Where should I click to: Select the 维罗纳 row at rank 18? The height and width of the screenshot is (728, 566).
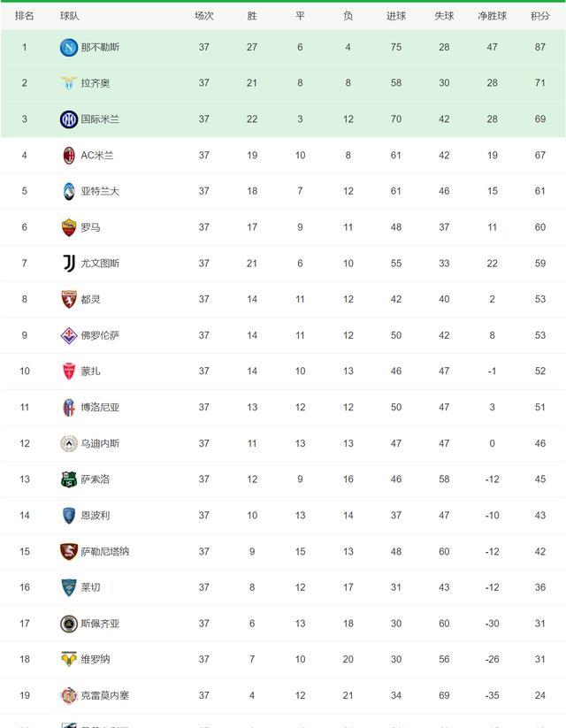pyautogui.click(x=283, y=659)
